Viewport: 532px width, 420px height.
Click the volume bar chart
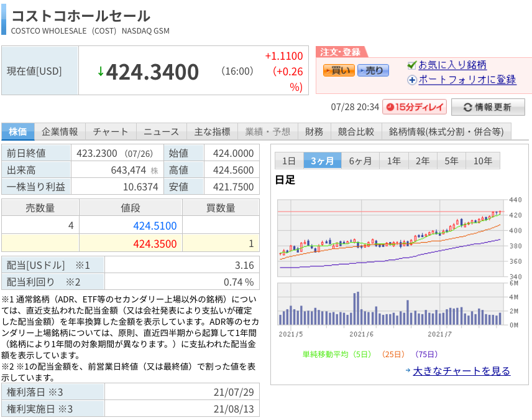390,304
